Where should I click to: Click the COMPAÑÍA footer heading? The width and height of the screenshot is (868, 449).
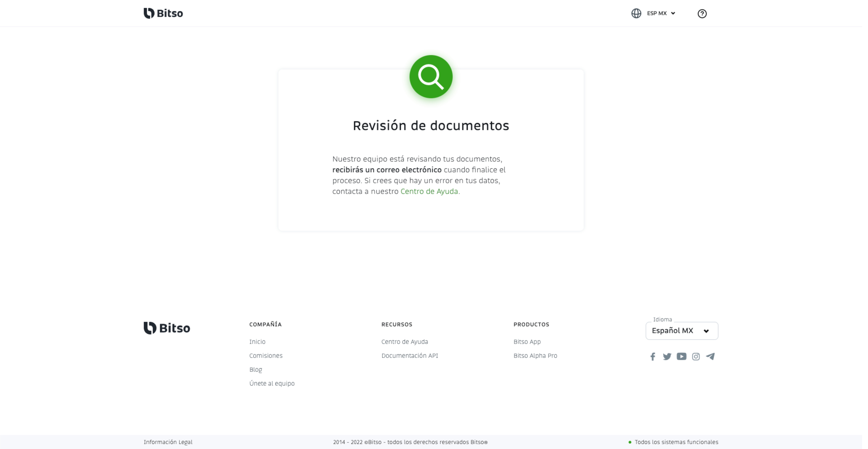coord(265,324)
